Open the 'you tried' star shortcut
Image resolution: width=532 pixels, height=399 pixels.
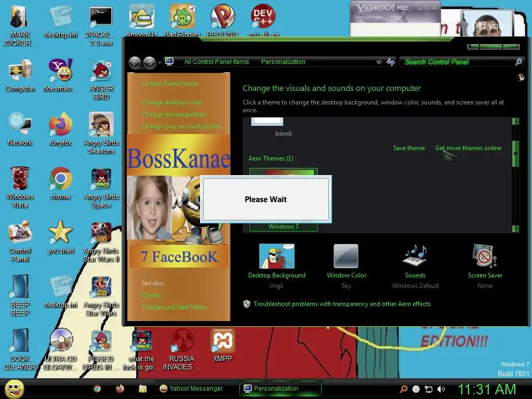coord(60,237)
